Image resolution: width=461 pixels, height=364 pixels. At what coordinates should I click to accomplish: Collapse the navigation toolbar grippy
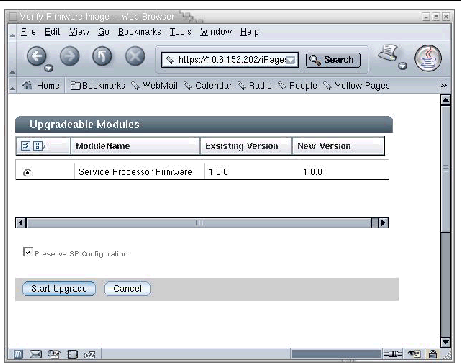tap(13, 59)
